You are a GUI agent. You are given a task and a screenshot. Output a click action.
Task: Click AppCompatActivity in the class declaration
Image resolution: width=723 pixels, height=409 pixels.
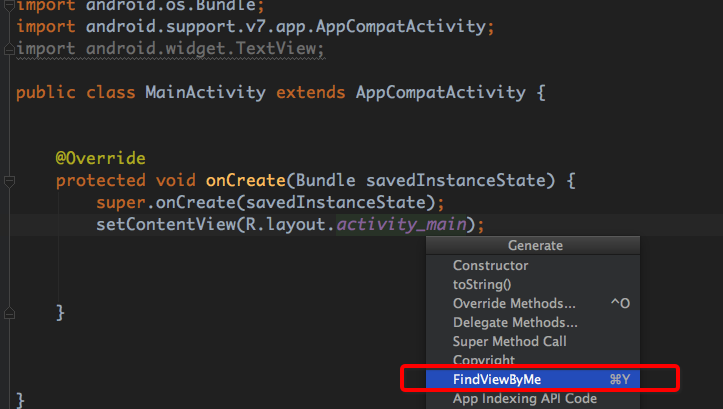(x=440, y=93)
